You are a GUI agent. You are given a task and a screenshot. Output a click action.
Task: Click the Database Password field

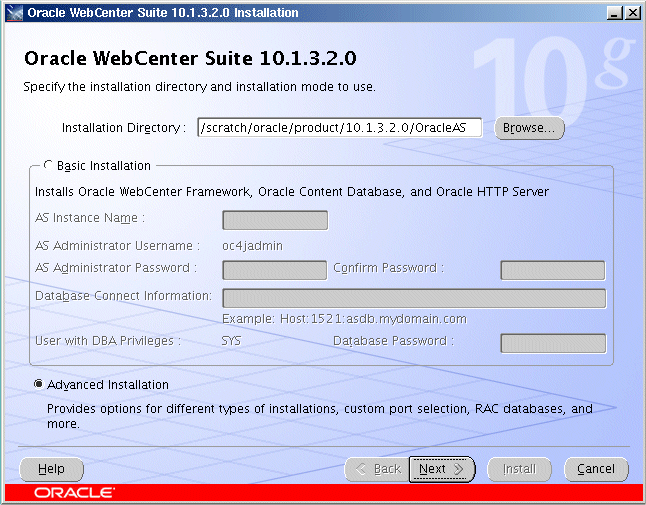[x=553, y=344]
